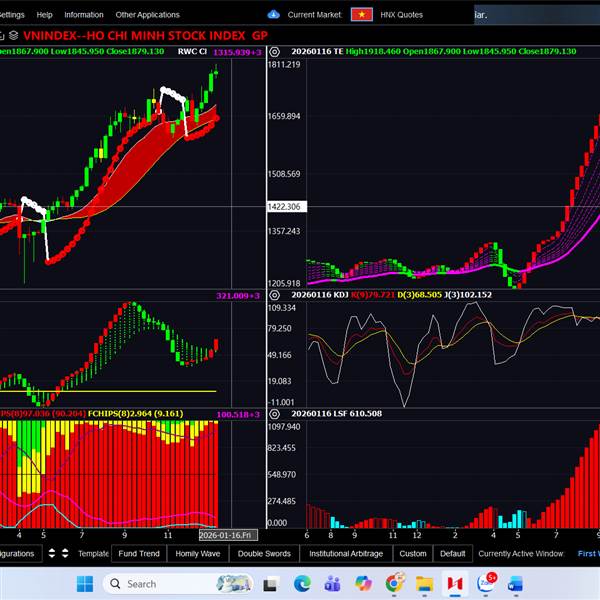The height and width of the screenshot is (600, 600).
Task: Select the Fund Trend template
Action: coord(139,553)
